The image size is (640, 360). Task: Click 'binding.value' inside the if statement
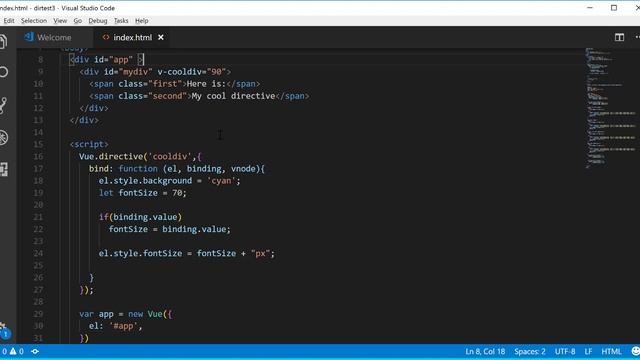tap(145, 217)
